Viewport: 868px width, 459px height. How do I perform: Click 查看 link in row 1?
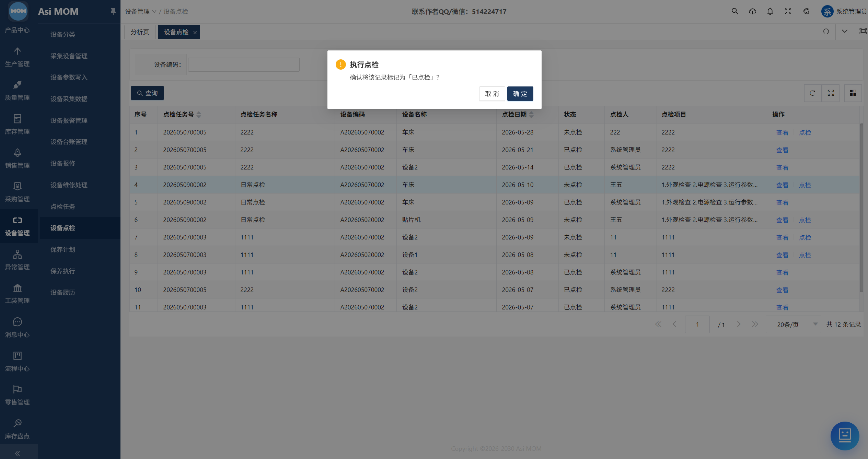click(782, 132)
